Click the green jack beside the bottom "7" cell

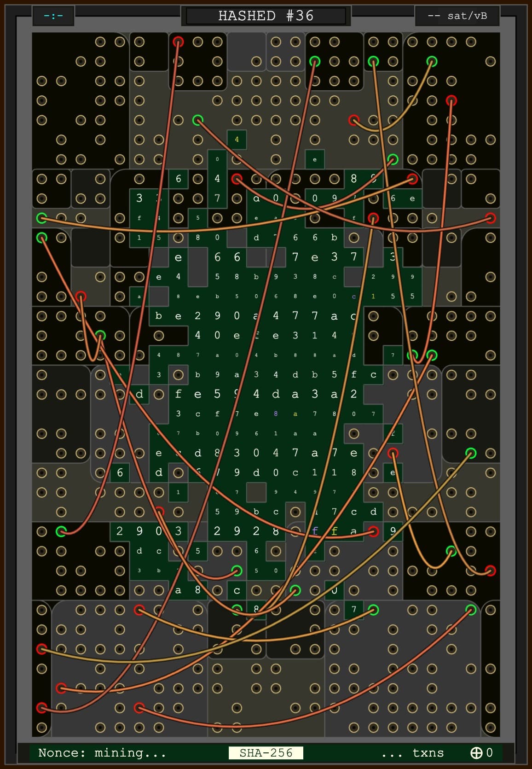pos(373,610)
